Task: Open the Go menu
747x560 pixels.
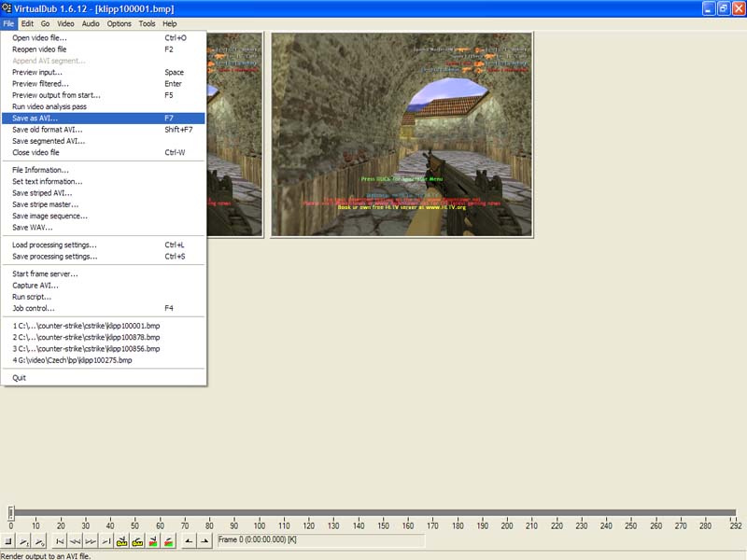Action: 45,23
